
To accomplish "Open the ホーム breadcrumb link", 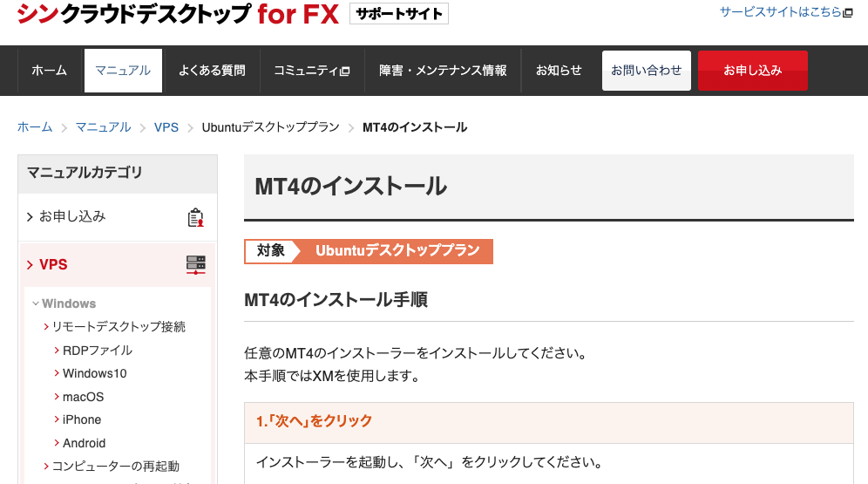I will tap(35, 127).
